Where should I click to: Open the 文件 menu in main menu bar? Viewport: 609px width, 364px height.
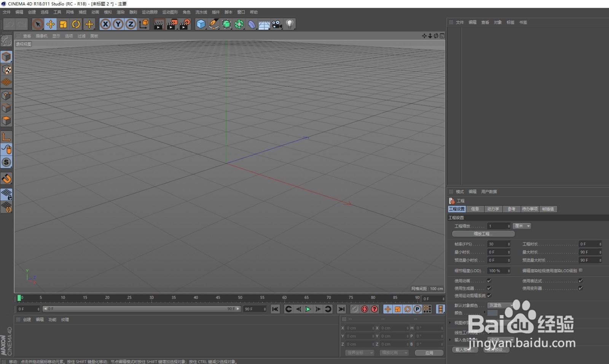click(7, 12)
